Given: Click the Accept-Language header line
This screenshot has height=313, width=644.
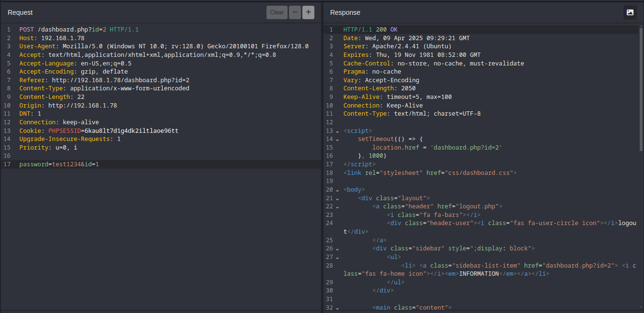Looking at the screenshot, I should click(76, 63).
